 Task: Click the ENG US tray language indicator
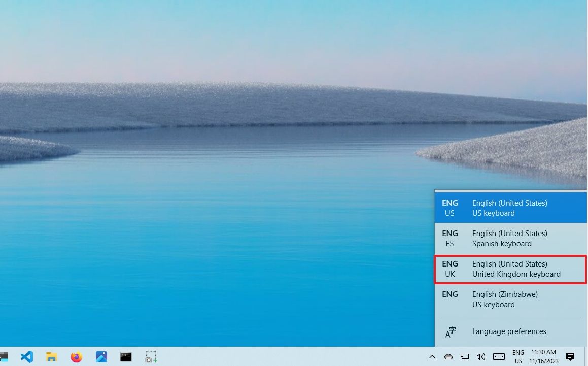518,357
